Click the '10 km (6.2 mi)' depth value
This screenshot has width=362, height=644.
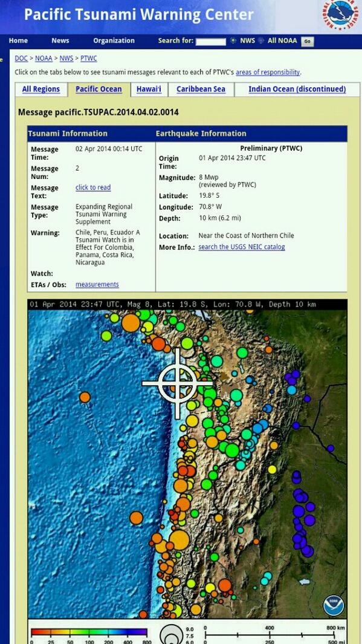click(220, 218)
